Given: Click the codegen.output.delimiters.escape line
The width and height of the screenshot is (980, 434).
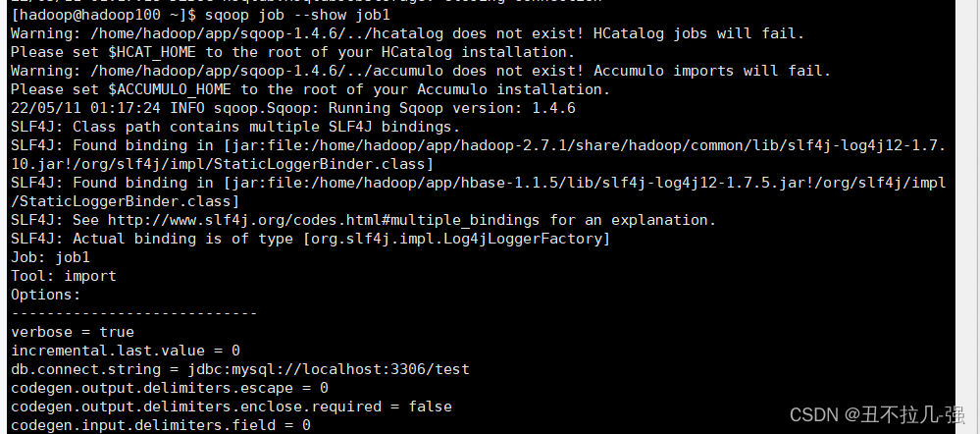Looking at the screenshot, I should [170, 388].
